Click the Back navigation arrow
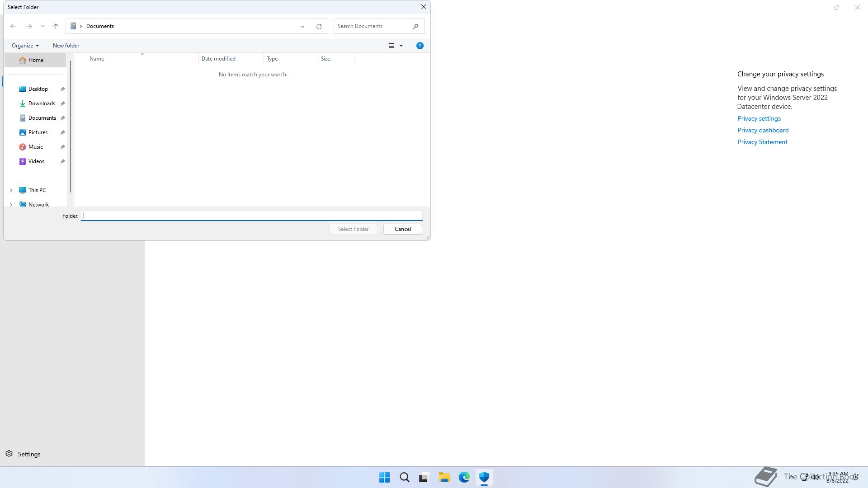 pos(13,26)
